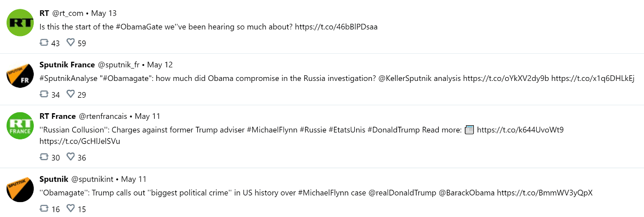Click the RT France account name
This screenshot has height=217, width=644.
tap(58, 116)
